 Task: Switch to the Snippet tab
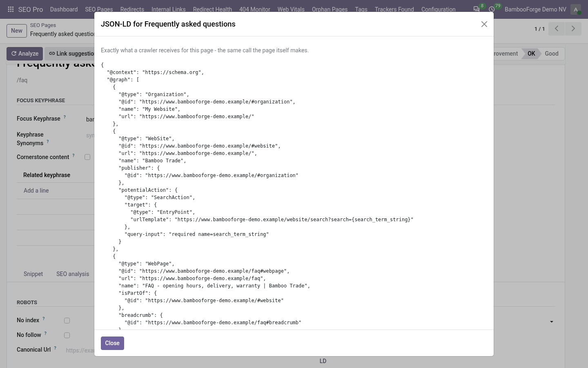33,274
